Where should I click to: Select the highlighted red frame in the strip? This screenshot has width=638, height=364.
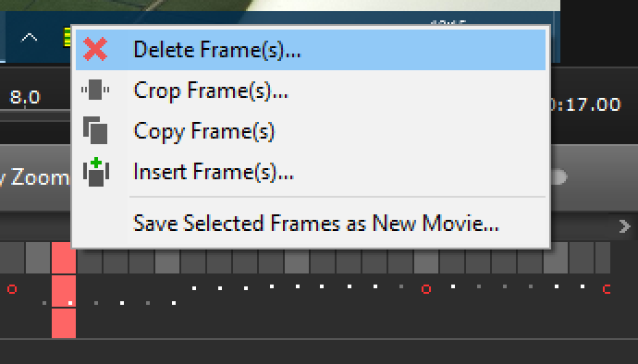[64, 258]
